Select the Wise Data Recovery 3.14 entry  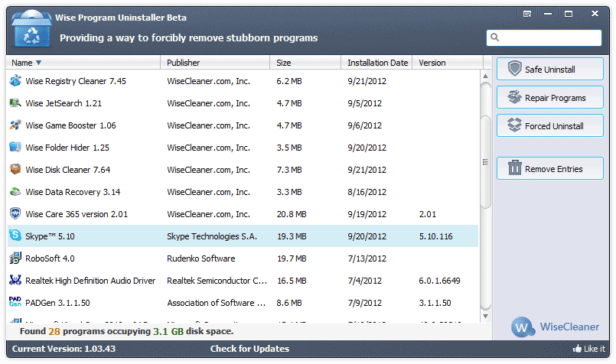(73, 192)
